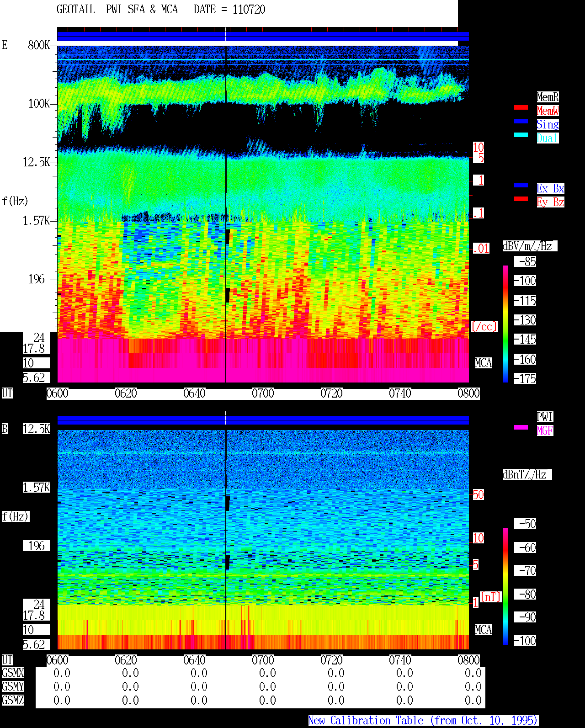585x728 pixels.
Task: Click the -80 color scale value
Action: 525,595
